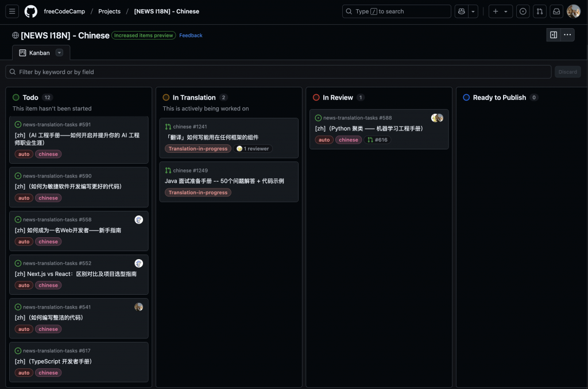Click open issue icon on #617 card

[18, 351]
